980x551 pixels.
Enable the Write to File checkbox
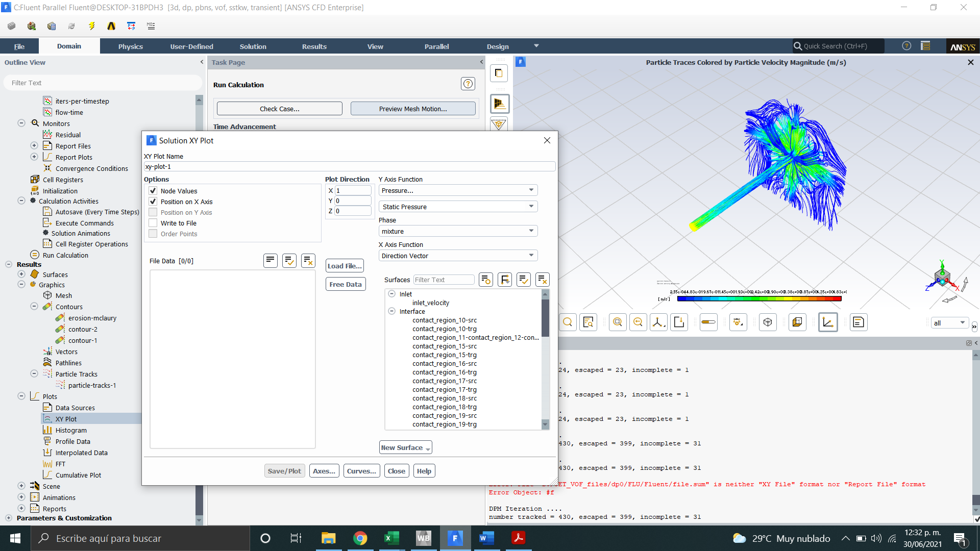tap(153, 223)
